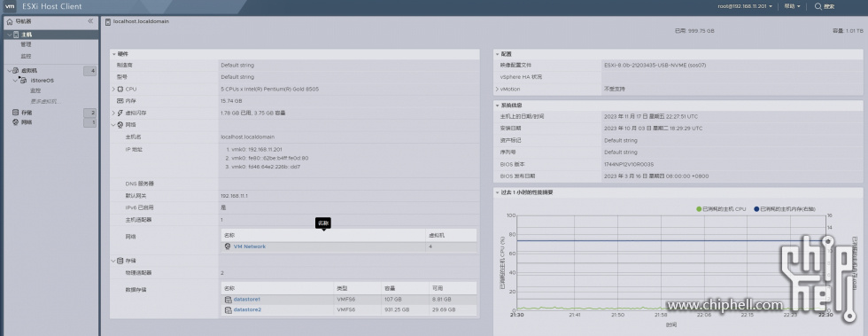Screen dimensions: 868x336
Task: Click the storage icon beside 存储 in the navigator
Action: click(x=16, y=113)
